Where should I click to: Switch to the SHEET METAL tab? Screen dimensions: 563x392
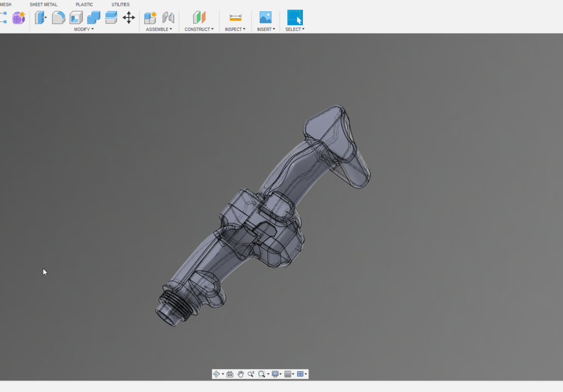[x=43, y=4]
